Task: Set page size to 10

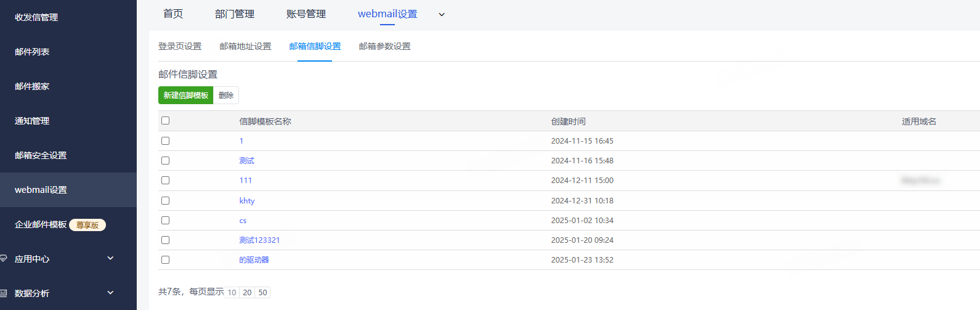Action: pos(232,293)
